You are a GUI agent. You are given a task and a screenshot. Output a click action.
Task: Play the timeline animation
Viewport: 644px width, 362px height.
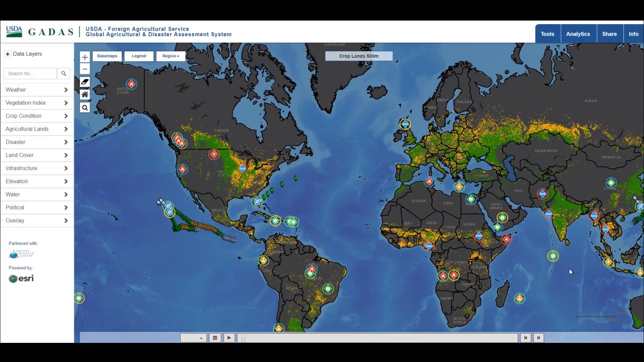(x=229, y=338)
